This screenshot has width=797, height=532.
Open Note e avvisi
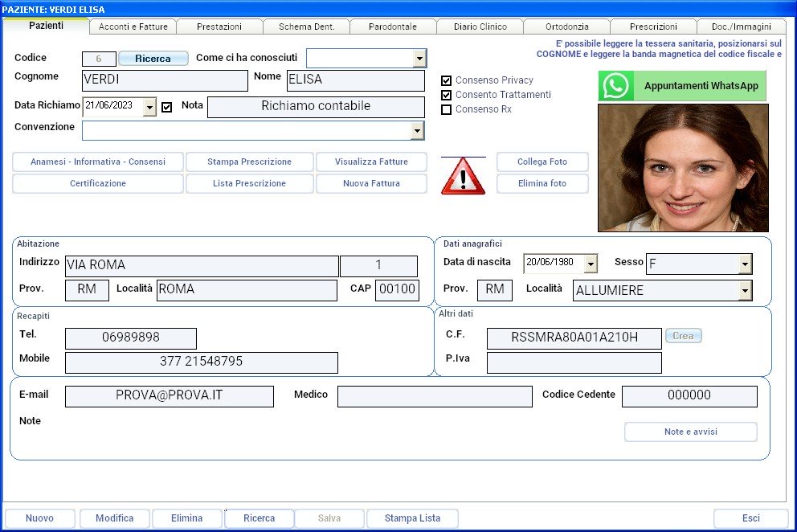689,432
